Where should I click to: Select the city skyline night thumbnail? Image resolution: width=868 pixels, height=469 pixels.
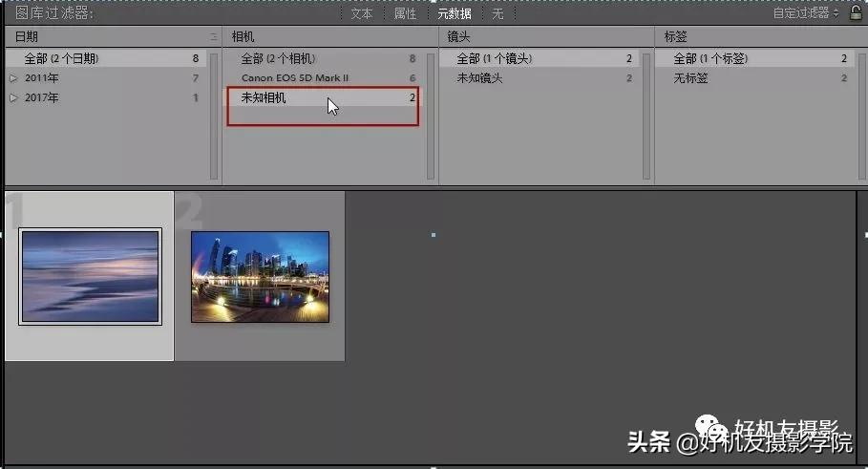click(260, 277)
